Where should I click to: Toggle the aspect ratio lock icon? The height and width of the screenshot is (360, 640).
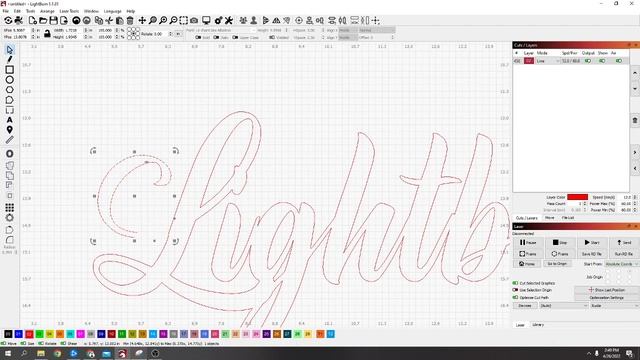tap(47, 33)
